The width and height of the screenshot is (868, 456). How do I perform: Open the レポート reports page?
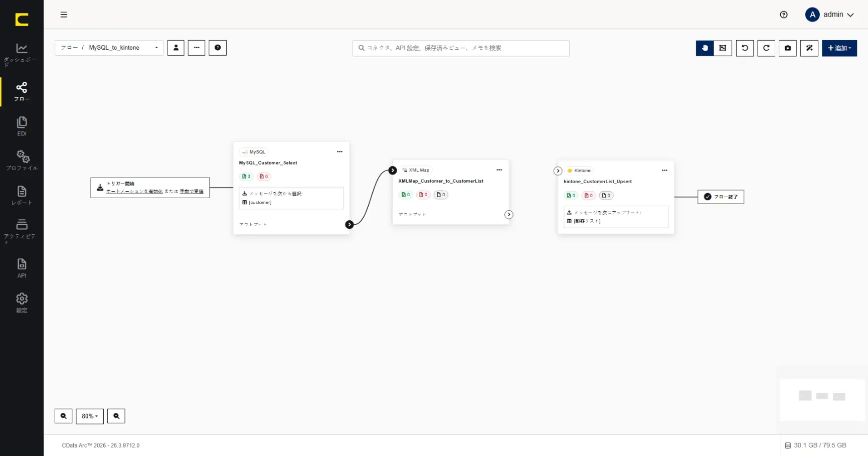point(22,195)
